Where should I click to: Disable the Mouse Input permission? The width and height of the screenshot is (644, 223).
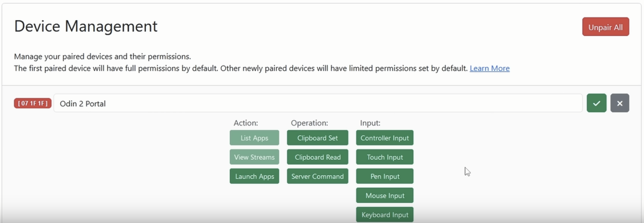tap(384, 196)
